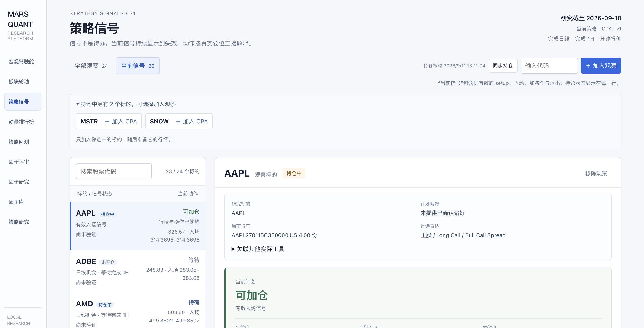This screenshot has height=328, width=644.
Task: Click the 标的 / 信号状态 column header
Action: tap(94, 193)
